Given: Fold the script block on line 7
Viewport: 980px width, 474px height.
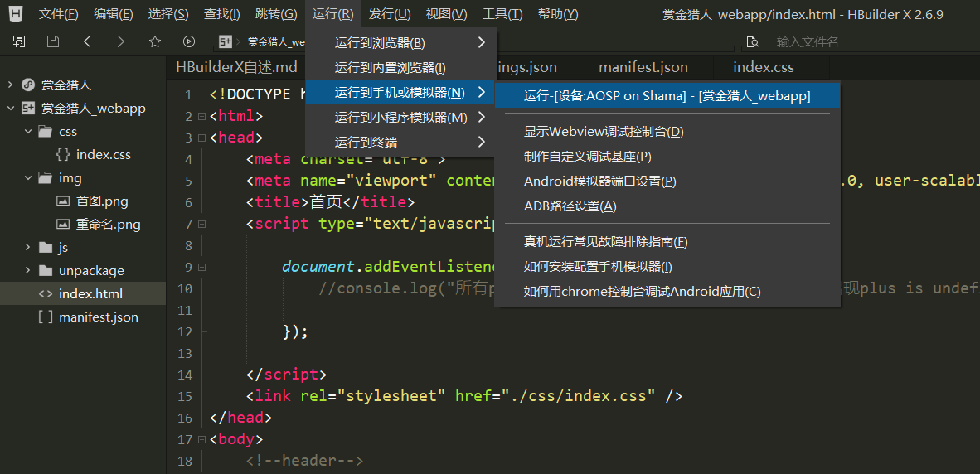Looking at the screenshot, I should 201,225.
